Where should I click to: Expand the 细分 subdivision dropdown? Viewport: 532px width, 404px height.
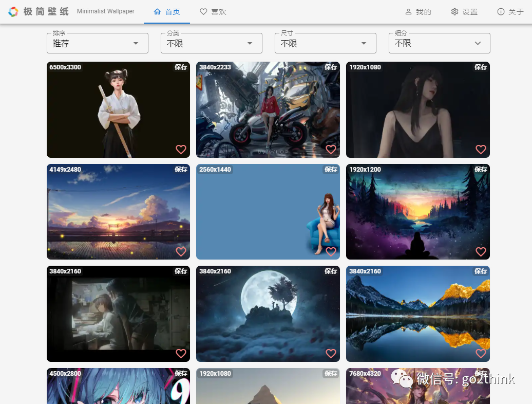[440, 43]
